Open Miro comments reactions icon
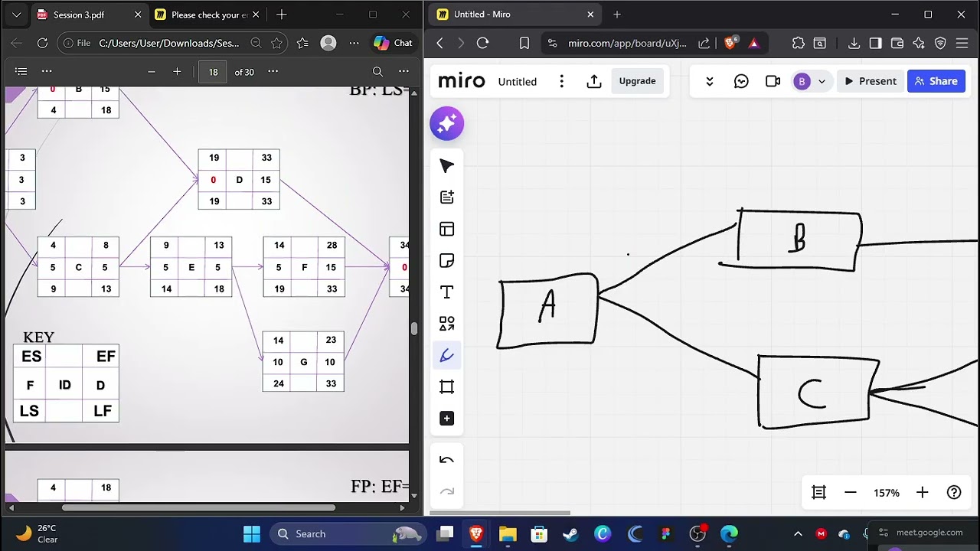Image resolution: width=980 pixels, height=551 pixels. pyautogui.click(x=741, y=81)
